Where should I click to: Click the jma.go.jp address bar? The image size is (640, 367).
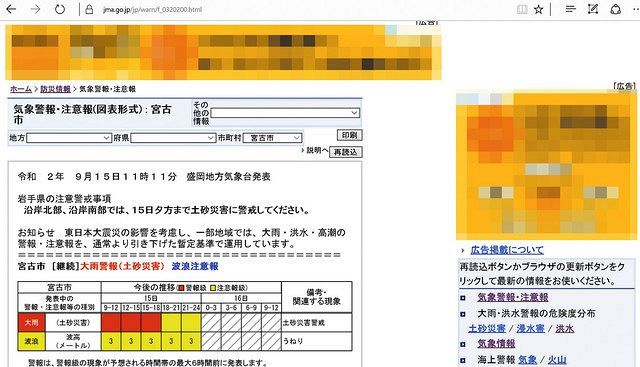pos(152,9)
